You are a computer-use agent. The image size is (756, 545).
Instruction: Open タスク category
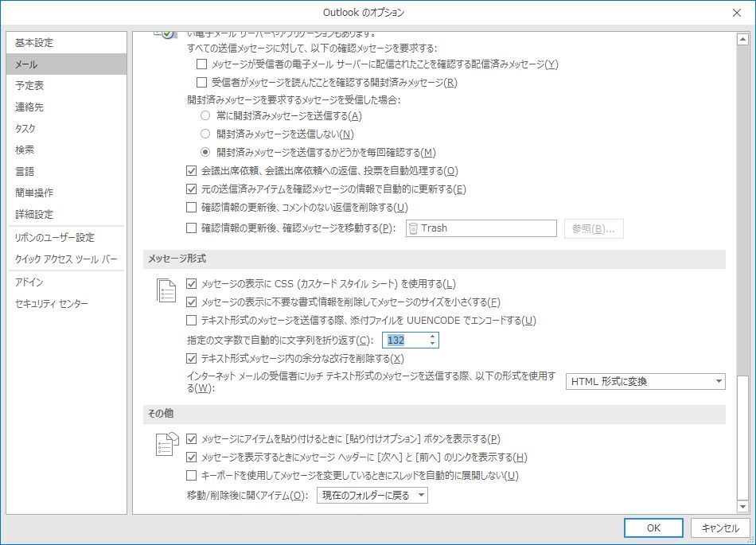[67, 129]
